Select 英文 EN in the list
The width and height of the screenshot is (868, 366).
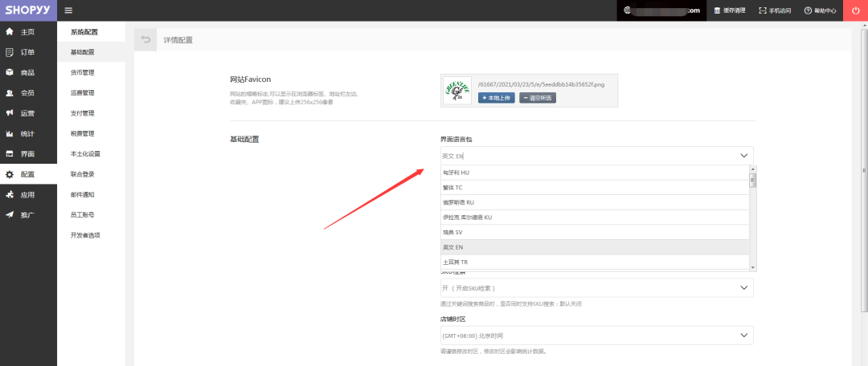(595, 247)
